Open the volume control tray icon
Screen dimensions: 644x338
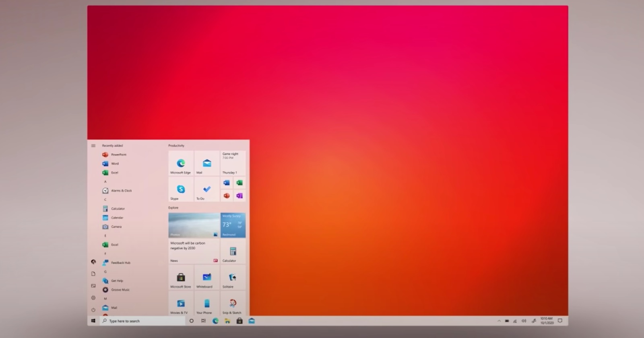pos(524,321)
